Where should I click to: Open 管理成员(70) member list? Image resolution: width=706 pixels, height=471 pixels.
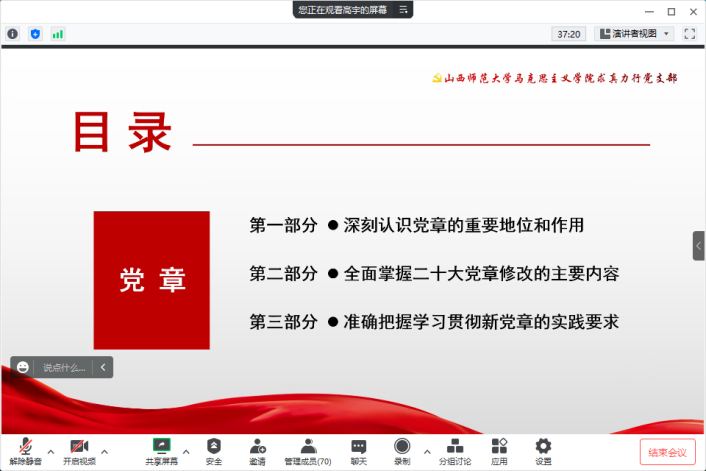pyautogui.click(x=308, y=446)
